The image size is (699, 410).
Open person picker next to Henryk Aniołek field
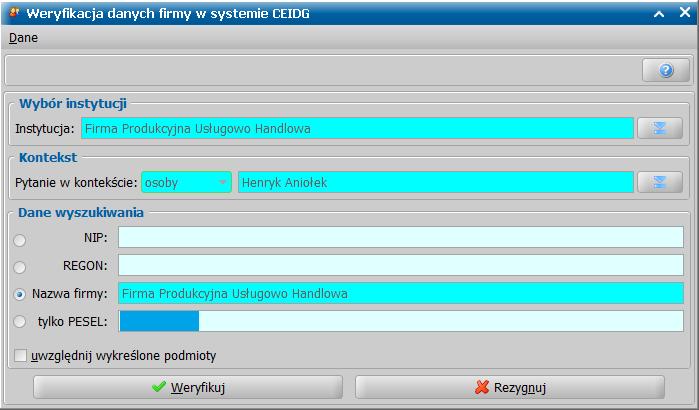coord(660,182)
